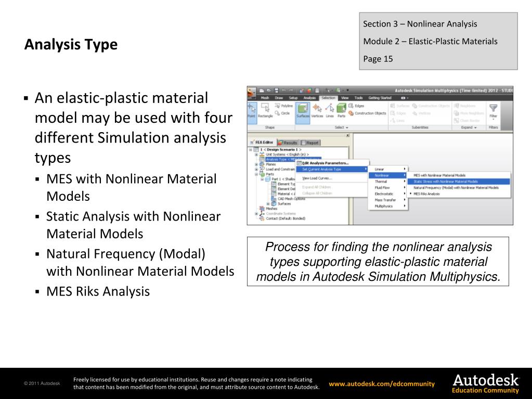Open the Thermal analysis submenu
This screenshot has width=532, height=399.
click(388, 182)
